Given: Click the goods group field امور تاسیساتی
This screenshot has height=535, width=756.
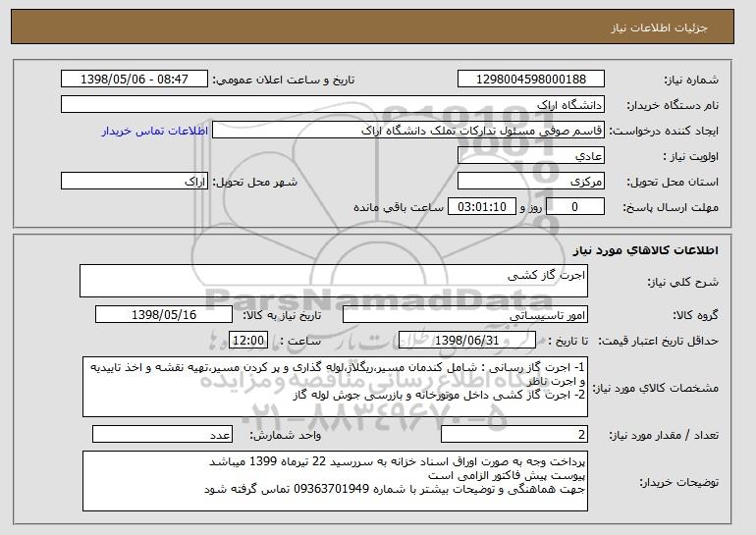Looking at the screenshot, I should click(465, 315).
